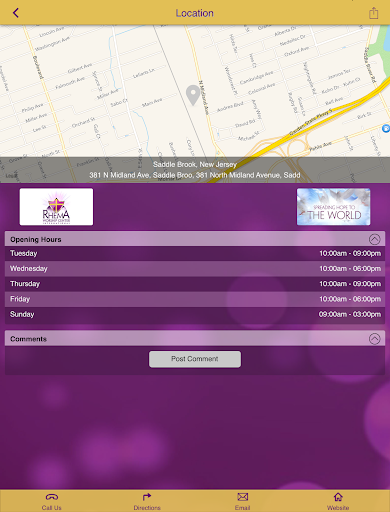Select the gray map location pin

tap(193, 95)
